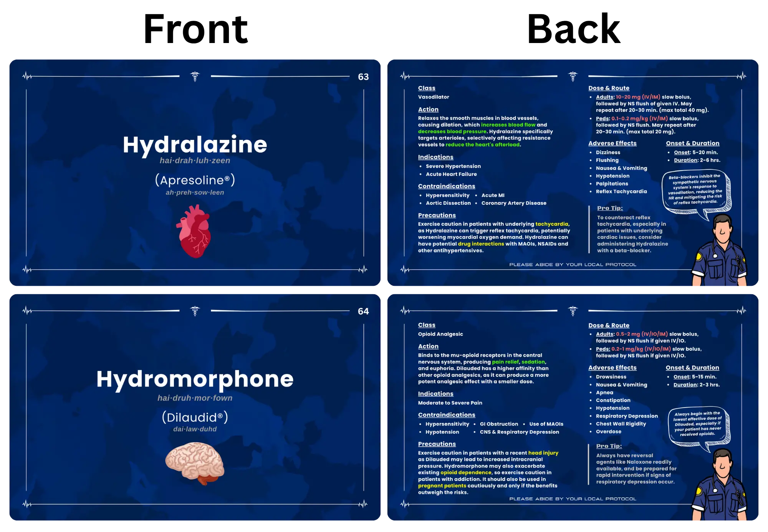This screenshot has width=768, height=532.
Task: Click the Contraindications heading on Hydralazine card
Action: click(447, 186)
